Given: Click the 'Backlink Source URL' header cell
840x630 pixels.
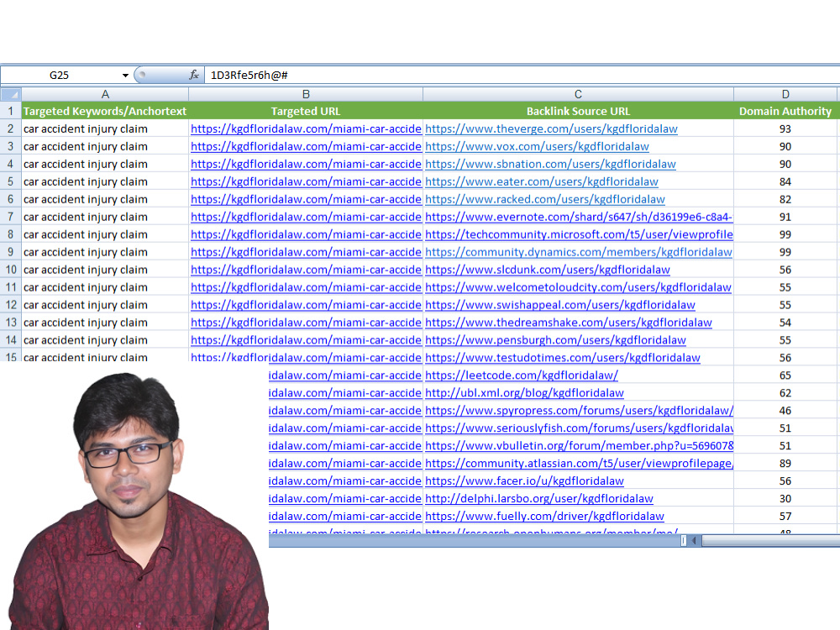Looking at the screenshot, I should 578,112.
